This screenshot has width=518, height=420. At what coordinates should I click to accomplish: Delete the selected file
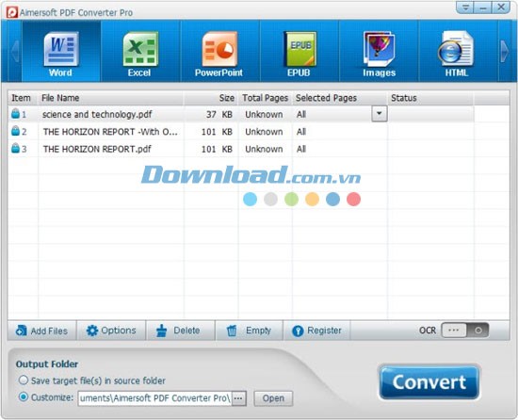pos(181,331)
